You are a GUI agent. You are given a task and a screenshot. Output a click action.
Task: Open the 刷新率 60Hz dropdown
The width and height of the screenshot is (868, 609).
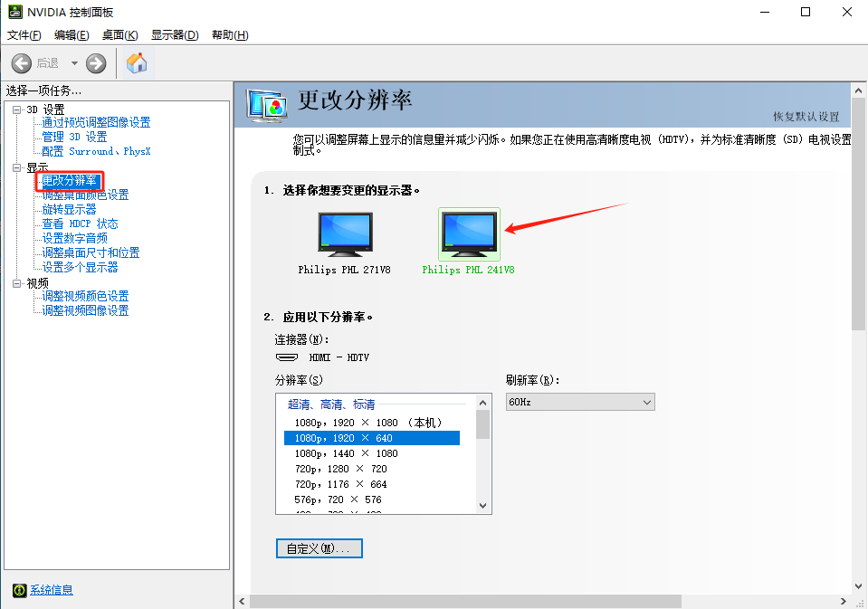coord(580,402)
